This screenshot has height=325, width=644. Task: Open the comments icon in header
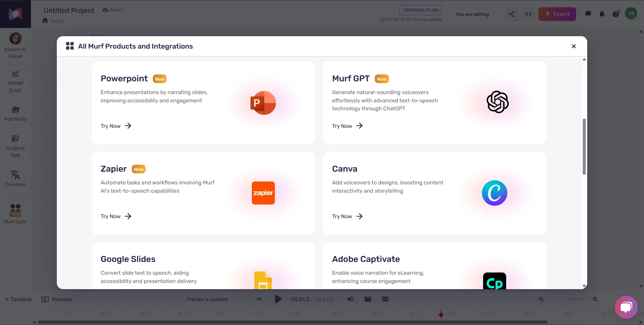(x=588, y=14)
